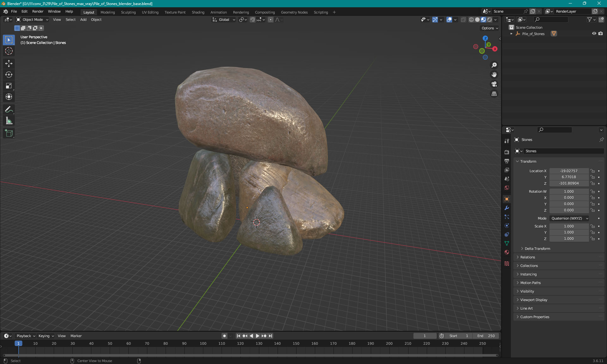The width and height of the screenshot is (607, 364).
Task: Hide Pile_of_Stones collection in viewport
Action: pos(594,33)
